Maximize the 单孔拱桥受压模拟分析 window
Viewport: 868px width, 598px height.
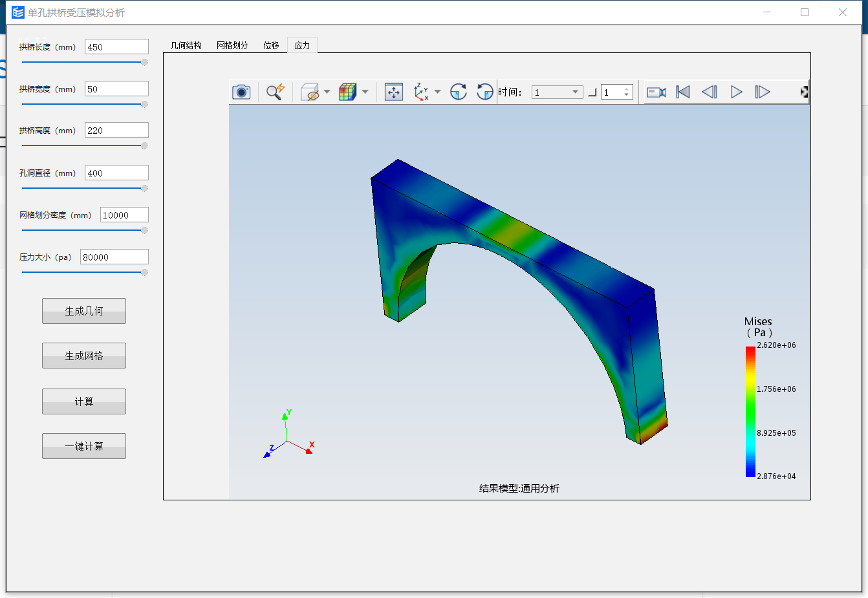(x=805, y=12)
